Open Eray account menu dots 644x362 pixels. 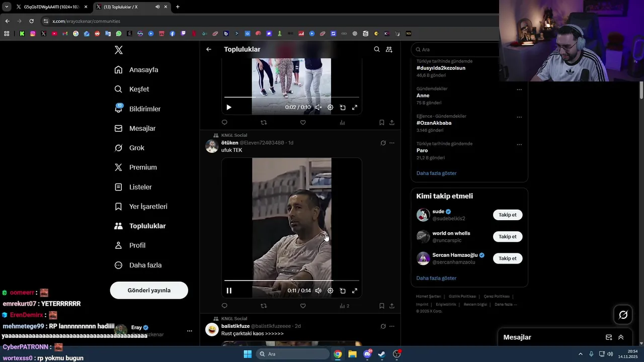tap(190, 331)
